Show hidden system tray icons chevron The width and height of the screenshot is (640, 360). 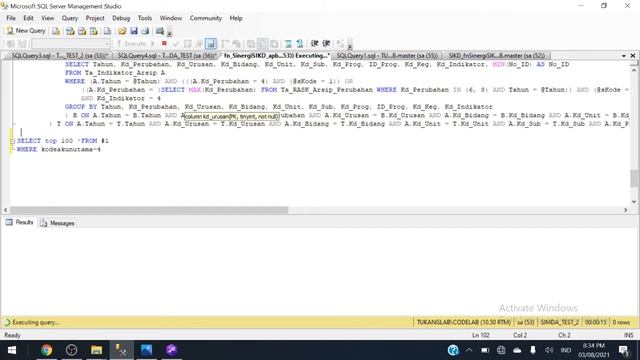[x=469, y=350]
